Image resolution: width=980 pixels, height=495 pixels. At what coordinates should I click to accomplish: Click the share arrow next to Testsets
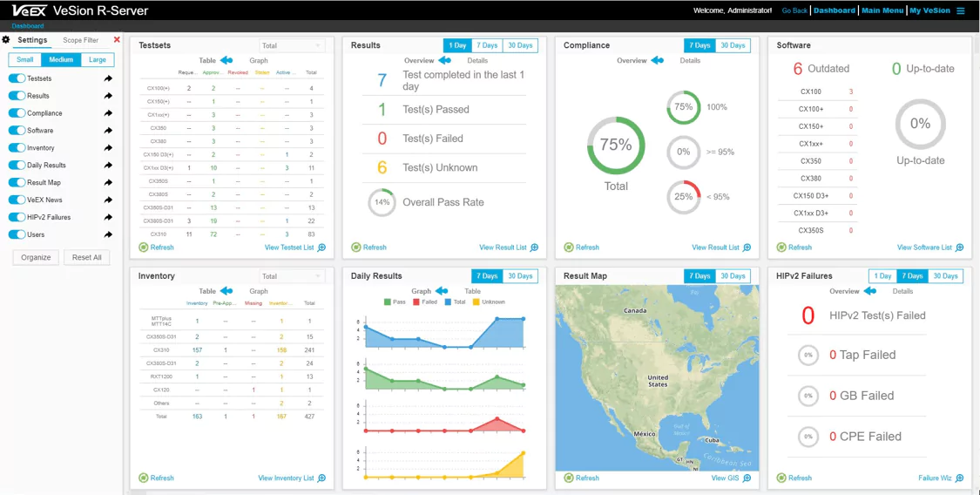point(108,78)
